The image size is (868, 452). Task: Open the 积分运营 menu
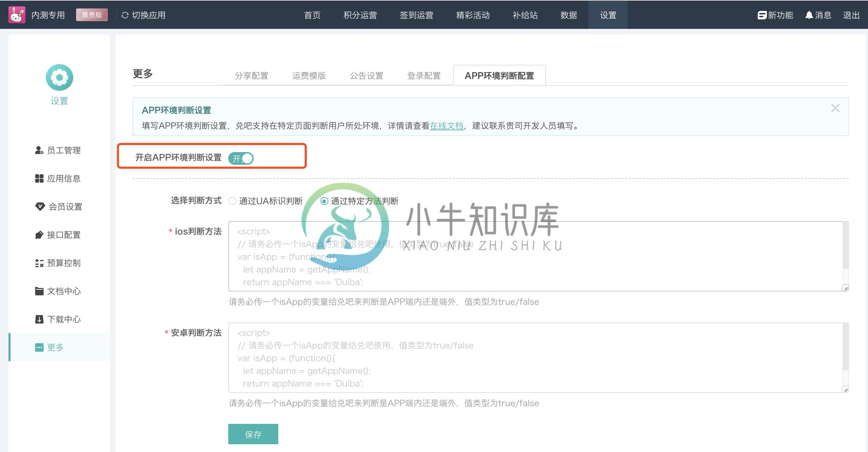tap(360, 15)
